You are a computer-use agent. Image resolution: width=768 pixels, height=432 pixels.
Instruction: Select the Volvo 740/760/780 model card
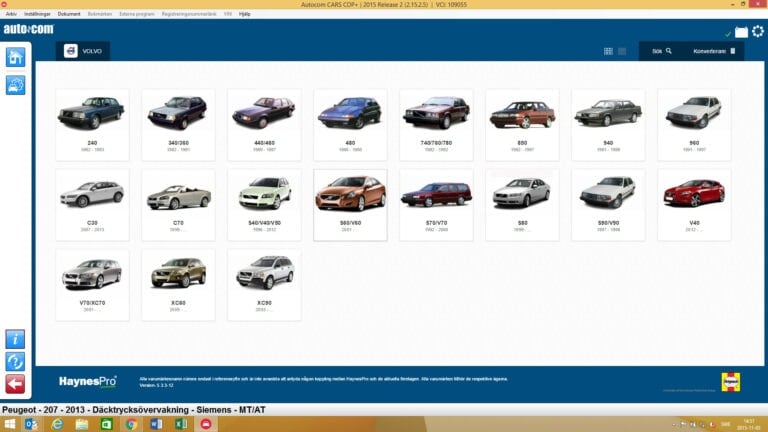[x=436, y=125]
